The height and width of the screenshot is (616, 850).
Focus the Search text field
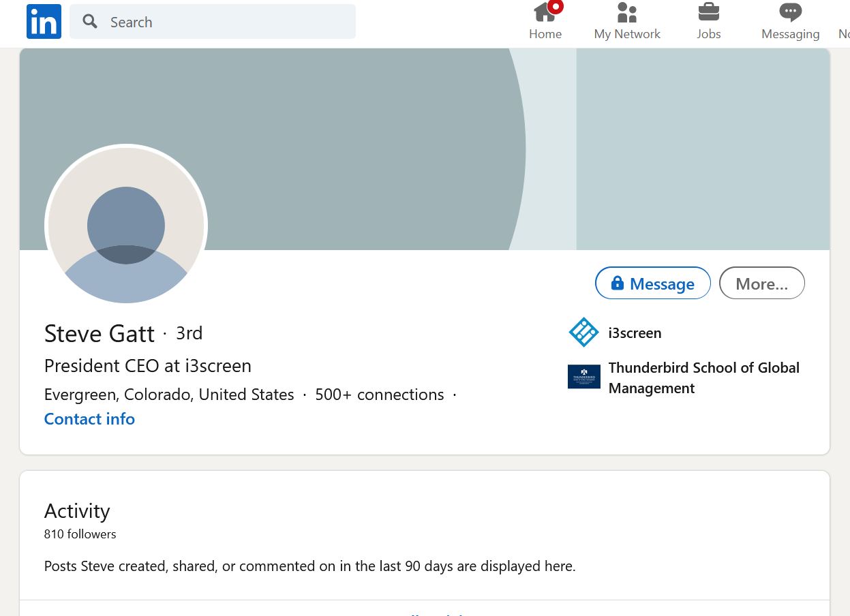[x=225, y=22]
